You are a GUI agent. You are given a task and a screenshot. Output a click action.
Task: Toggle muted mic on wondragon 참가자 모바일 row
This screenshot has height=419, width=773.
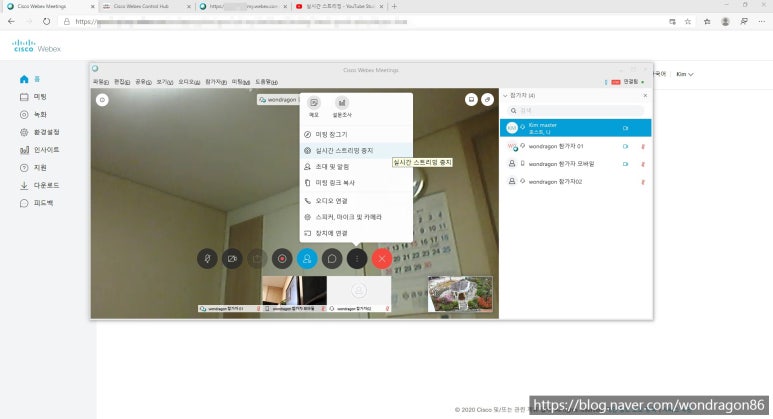click(643, 164)
